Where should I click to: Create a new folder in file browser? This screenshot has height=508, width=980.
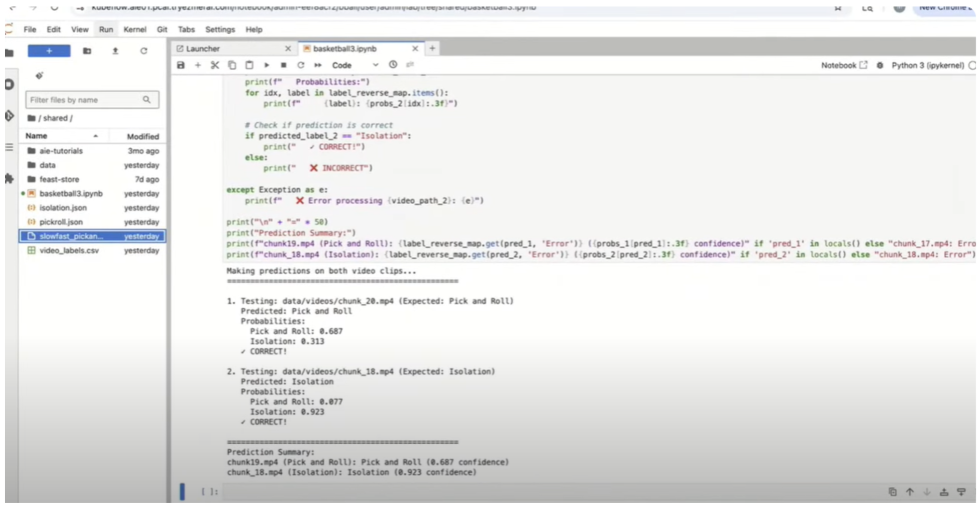coord(87,51)
